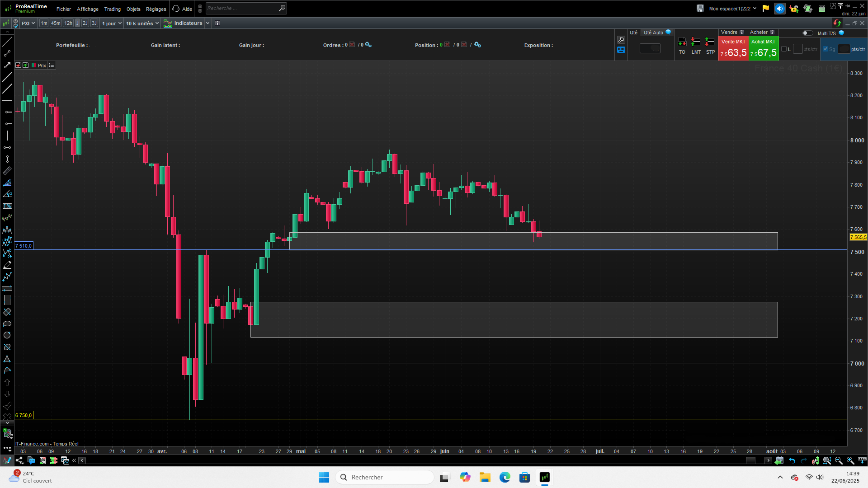Expand the PXI instrument dropdown

click(x=28, y=23)
